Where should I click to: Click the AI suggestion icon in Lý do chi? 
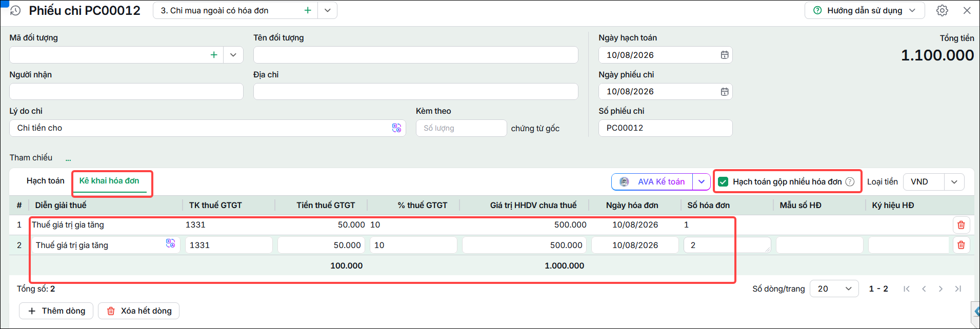click(396, 128)
